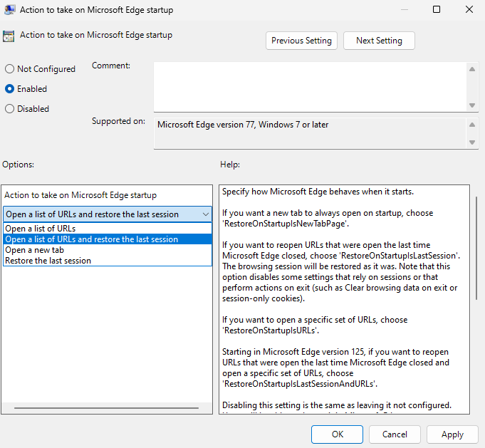Click 'RestoreOnStartupIsNewTabPage' in help text
The width and height of the screenshot is (485, 448).
point(285,224)
